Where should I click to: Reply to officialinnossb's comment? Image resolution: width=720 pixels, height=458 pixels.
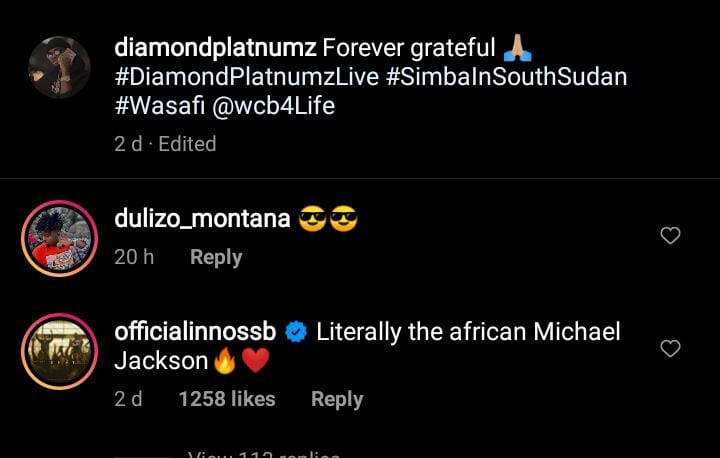point(337,399)
